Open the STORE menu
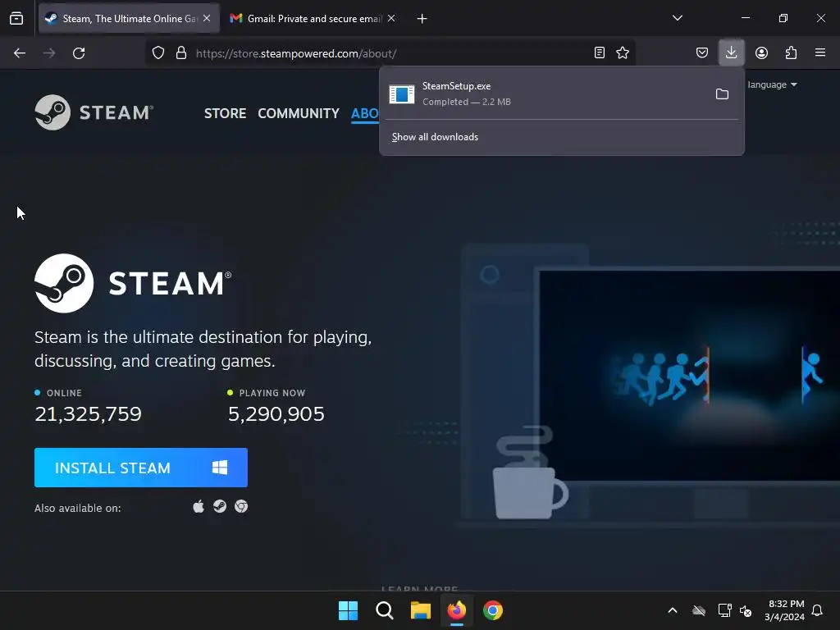This screenshot has width=840, height=630. 225,113
